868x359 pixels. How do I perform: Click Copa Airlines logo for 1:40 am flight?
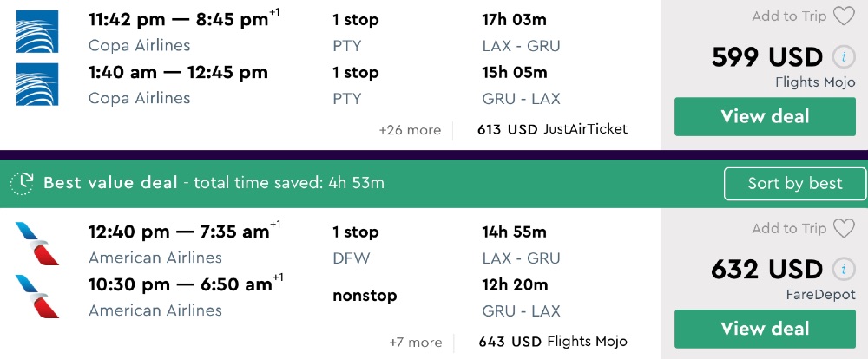(37, 84)
